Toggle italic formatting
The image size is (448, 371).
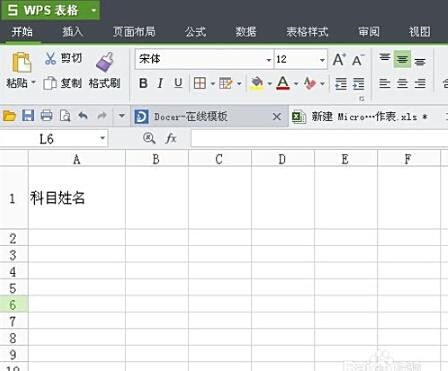[160, 83]
